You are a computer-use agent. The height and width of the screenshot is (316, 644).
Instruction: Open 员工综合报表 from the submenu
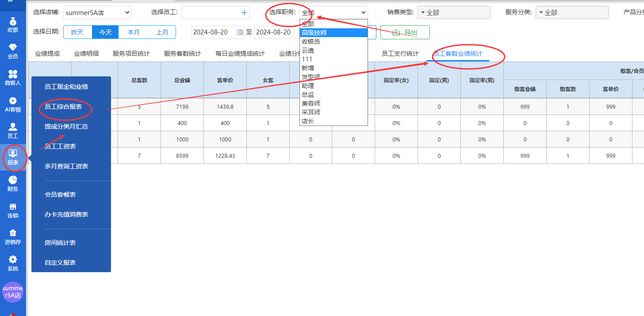(63, 107)
